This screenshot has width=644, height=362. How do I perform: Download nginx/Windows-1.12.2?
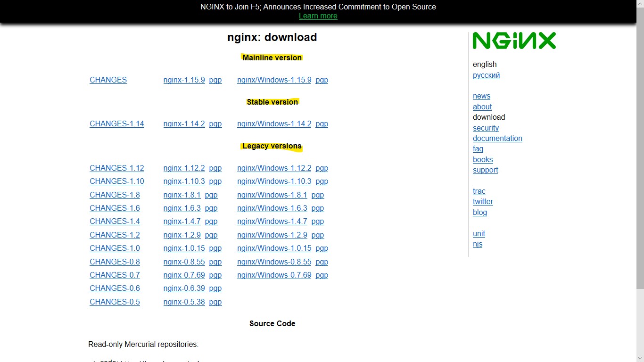[x=274, y=168]
